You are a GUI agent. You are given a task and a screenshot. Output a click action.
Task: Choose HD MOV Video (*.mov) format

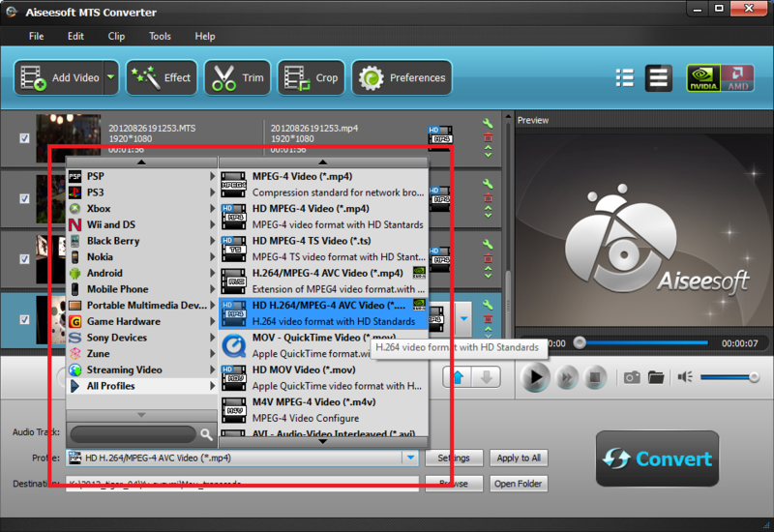(323, 377)
